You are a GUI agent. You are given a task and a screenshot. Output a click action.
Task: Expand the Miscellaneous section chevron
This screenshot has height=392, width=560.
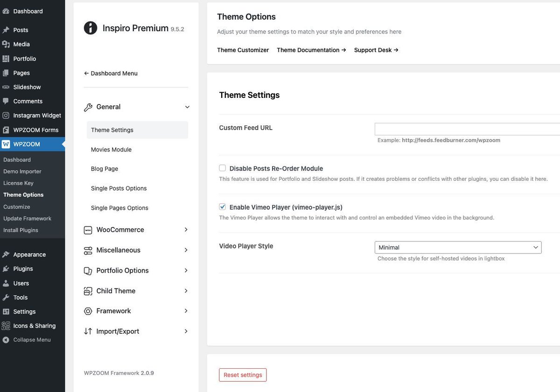click(x=186, y=250)
